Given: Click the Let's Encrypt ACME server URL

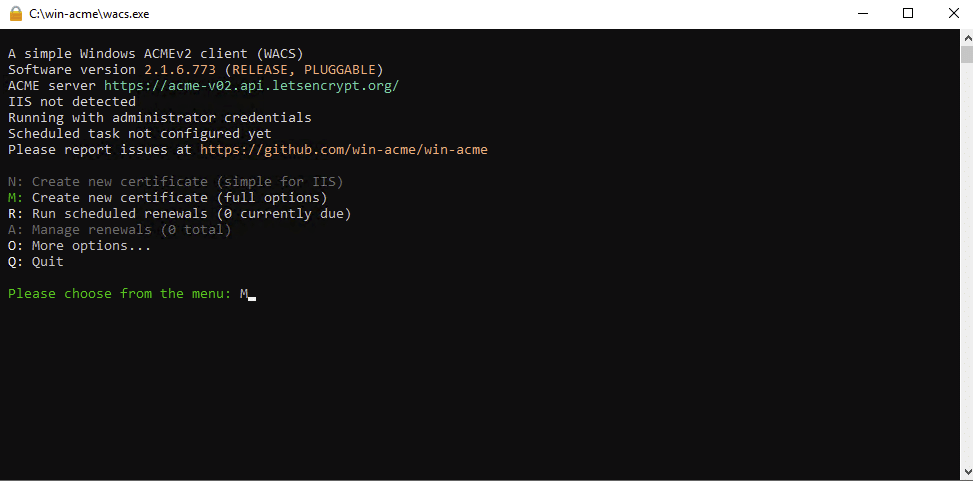Looking at the screenshot, I should pyautogui.click(x=251, y=86).
